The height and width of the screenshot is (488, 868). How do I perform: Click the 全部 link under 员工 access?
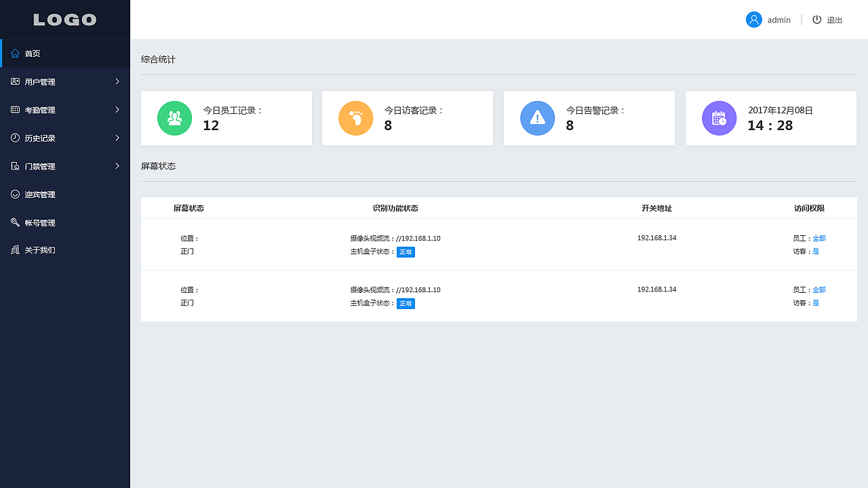(x=818, y=238)
